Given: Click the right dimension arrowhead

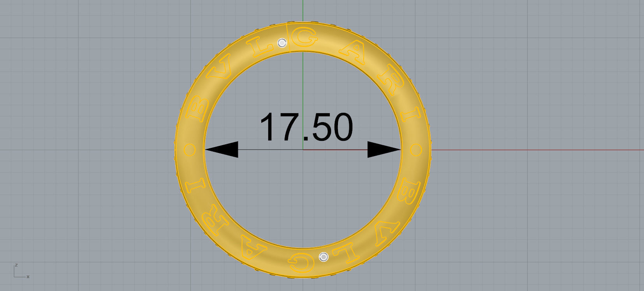Looking at the screenshot, I should tap(384, 149).
